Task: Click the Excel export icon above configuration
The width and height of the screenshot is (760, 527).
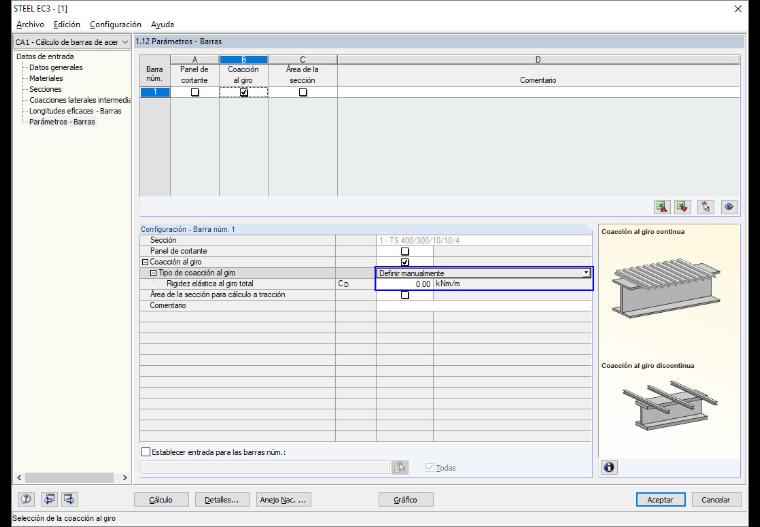Action: tap(662, 207)
